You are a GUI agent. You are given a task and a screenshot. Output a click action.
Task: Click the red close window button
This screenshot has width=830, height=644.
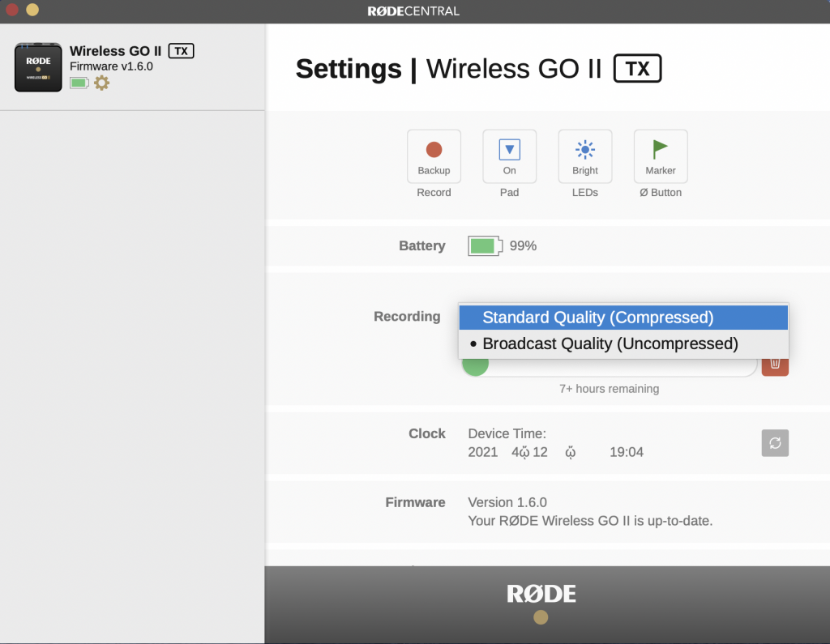point(11,10)
